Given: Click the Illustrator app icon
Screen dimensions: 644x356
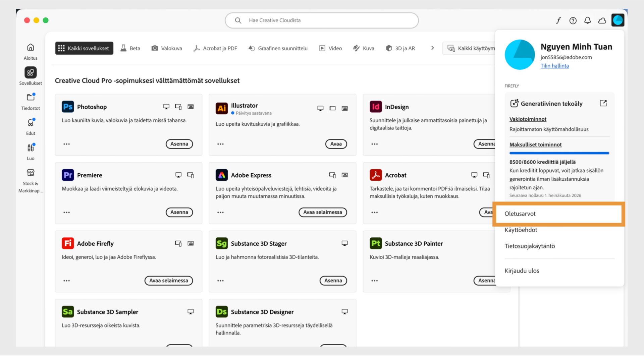Looking at the screenshot, I should point(222,108).
